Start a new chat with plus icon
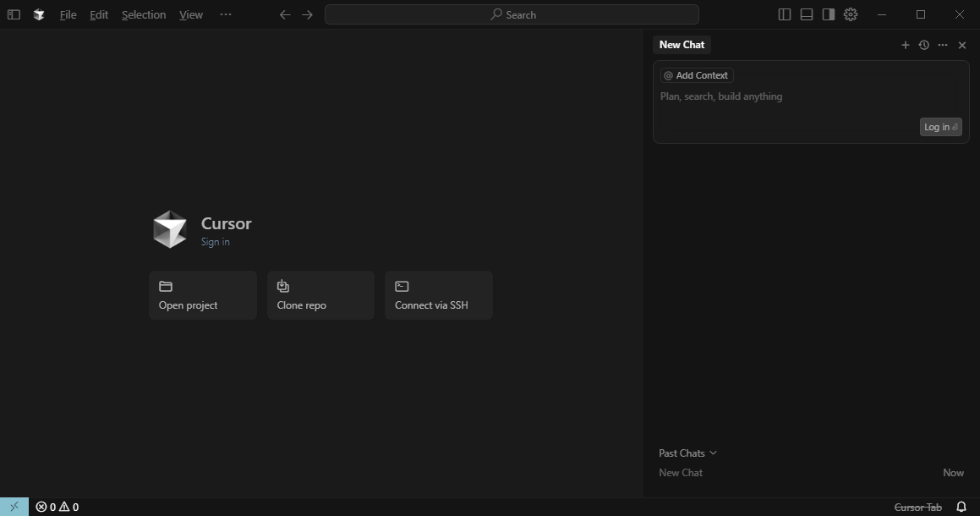980x516 pixels. coord(905,45)
